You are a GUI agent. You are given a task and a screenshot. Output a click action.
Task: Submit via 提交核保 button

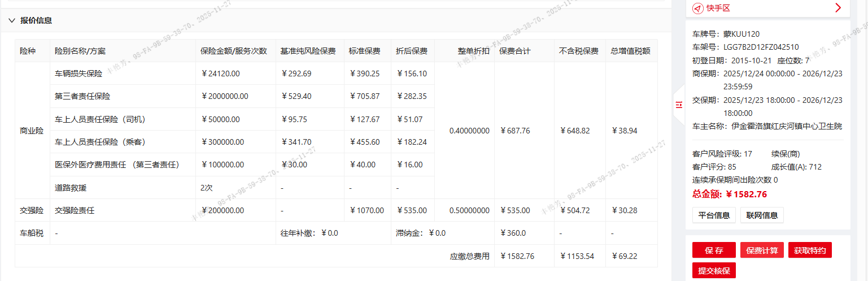point(714,271)
